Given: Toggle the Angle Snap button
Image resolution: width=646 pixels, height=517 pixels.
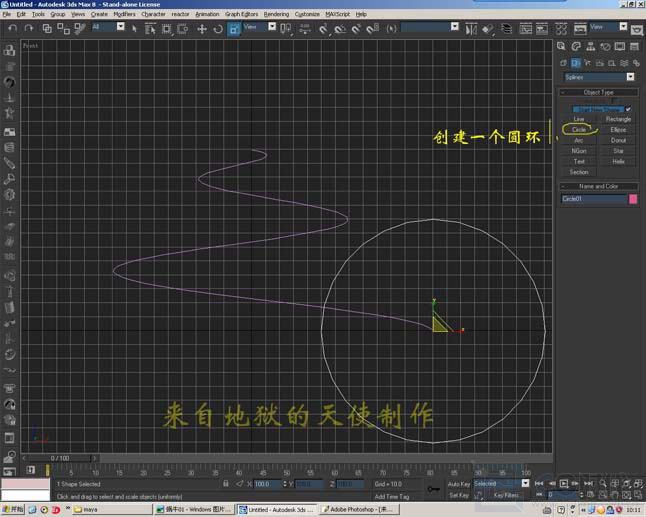Looking at the screenshot, I should [x=340, y=29].
